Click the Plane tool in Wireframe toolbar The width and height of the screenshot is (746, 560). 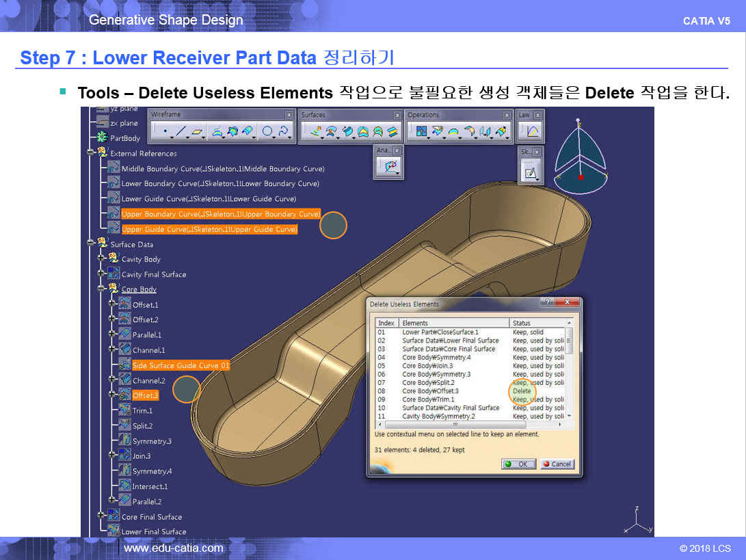(x=198, y=131)
